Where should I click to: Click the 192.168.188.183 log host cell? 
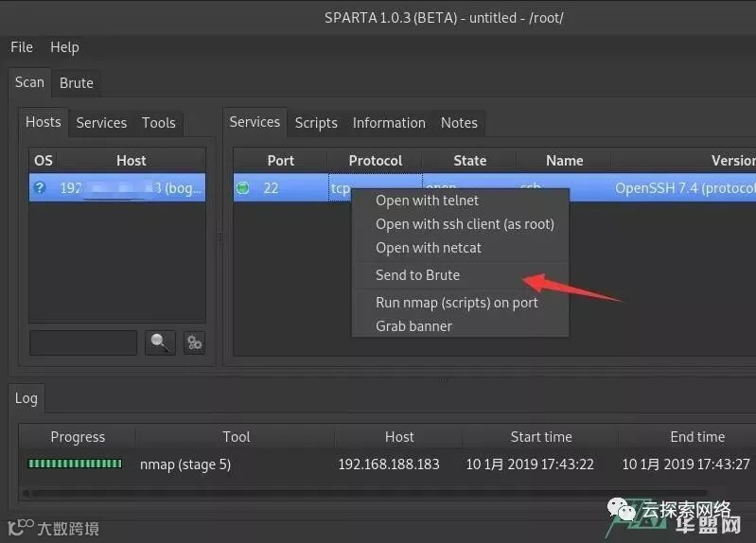pos(389,464)
